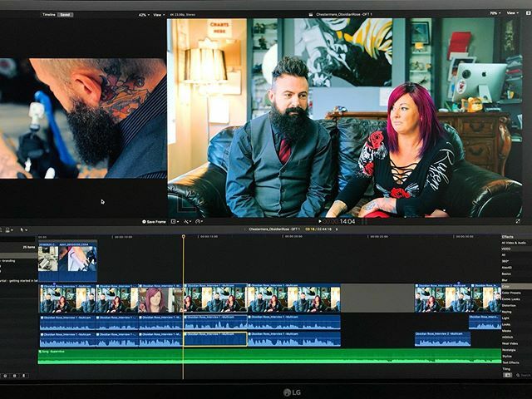
Task: Open the crop/transform tools dropdown
Action: pyautogui.click(x=175, y=222)
